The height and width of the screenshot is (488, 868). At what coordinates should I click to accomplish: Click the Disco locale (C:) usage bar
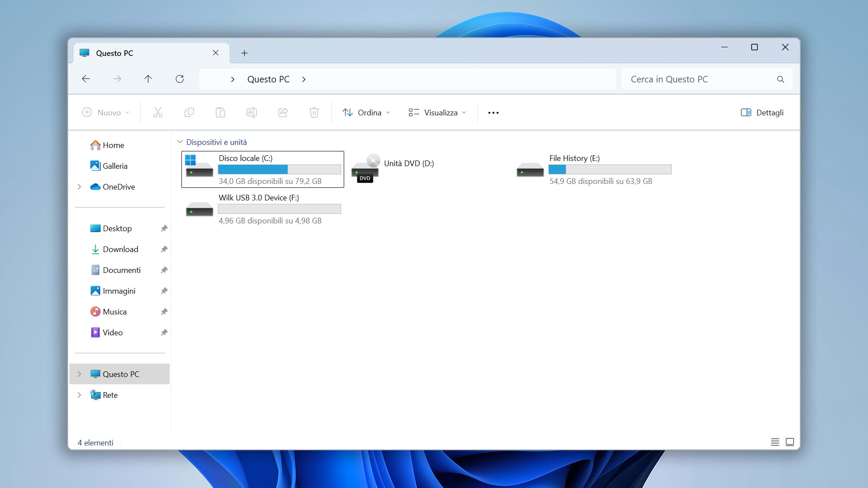pyautogui.click(x=279, y=169)
